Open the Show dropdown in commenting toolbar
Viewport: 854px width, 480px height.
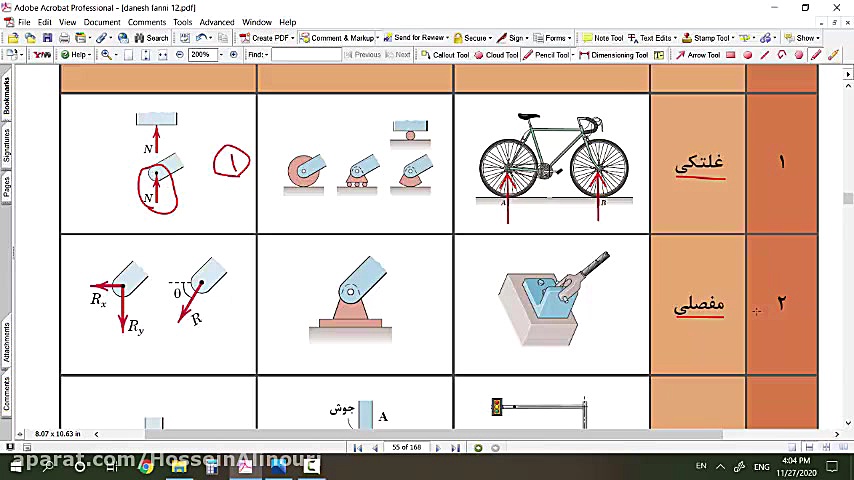click(802, 38)
